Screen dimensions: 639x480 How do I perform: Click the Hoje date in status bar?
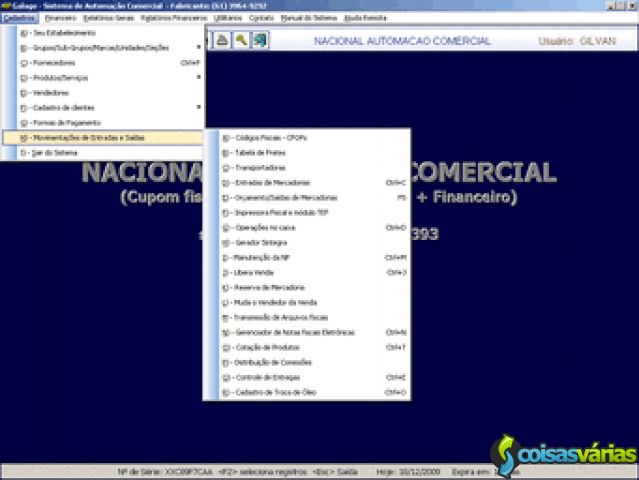408,472
